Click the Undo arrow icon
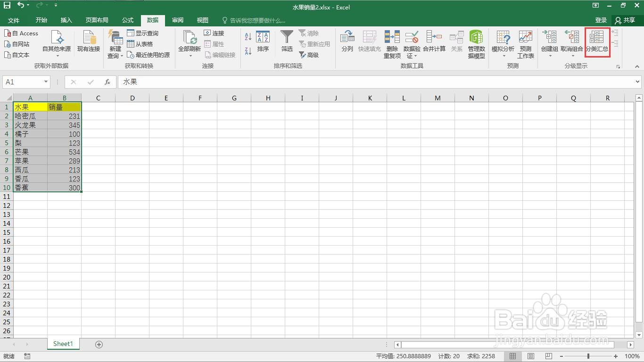Viewport: 644px width, 362px height. (x=21, y=6)
